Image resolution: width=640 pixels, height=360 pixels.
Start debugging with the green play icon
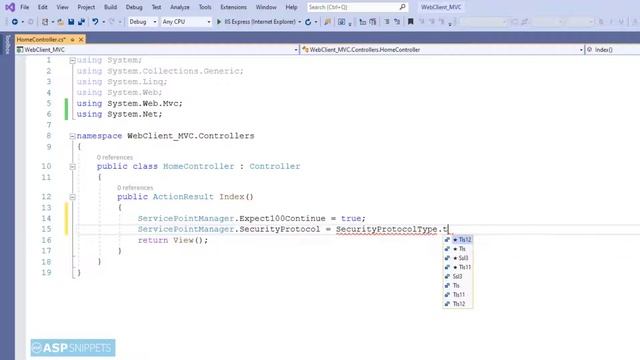(x=219, y=22)
